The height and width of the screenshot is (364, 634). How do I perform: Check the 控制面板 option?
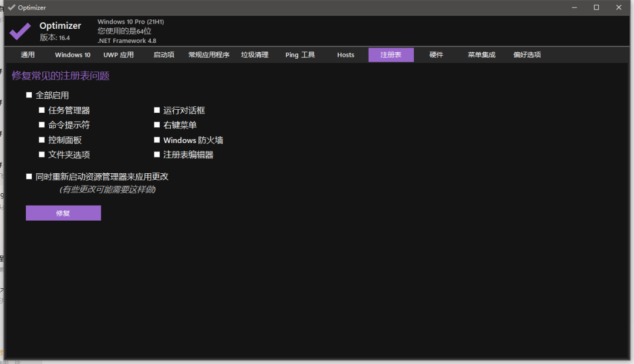(x=42, y=140)
